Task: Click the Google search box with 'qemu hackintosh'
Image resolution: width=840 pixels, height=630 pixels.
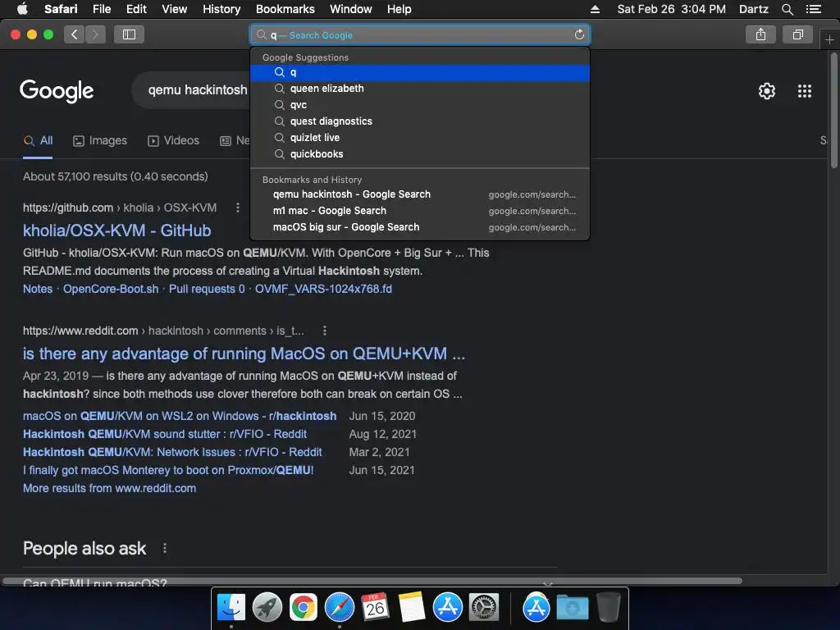Action: tap(193, 90)
